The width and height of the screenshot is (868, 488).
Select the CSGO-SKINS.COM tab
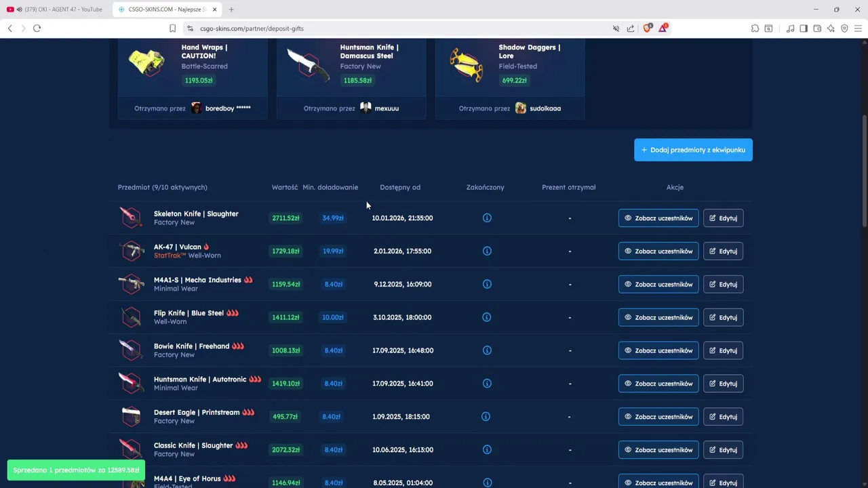(167, 9)
